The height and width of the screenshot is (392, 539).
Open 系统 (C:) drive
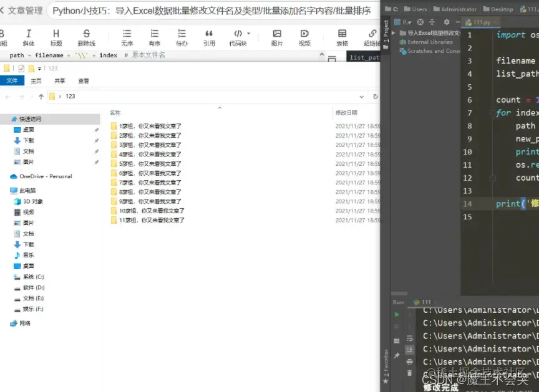tap(33, 277)
